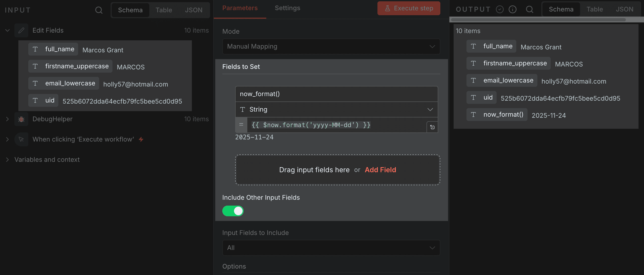Click the bug icon next to DebugHelper
Viewport: 644px width, 275px height.
click(21, 119)
